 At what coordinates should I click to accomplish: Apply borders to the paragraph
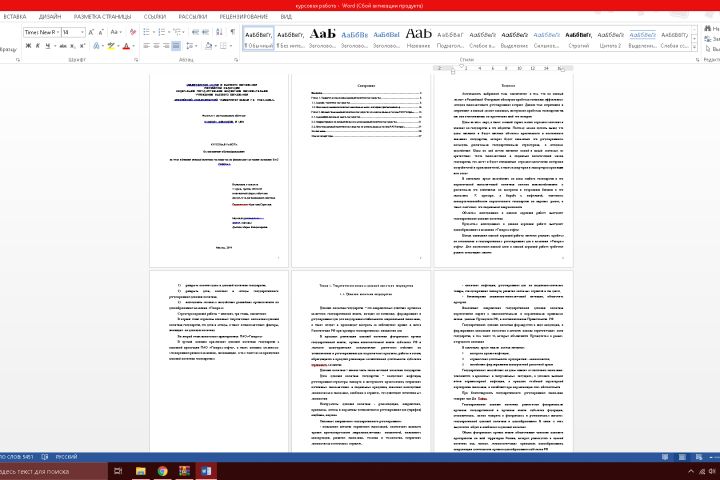(x=223, y=46)
